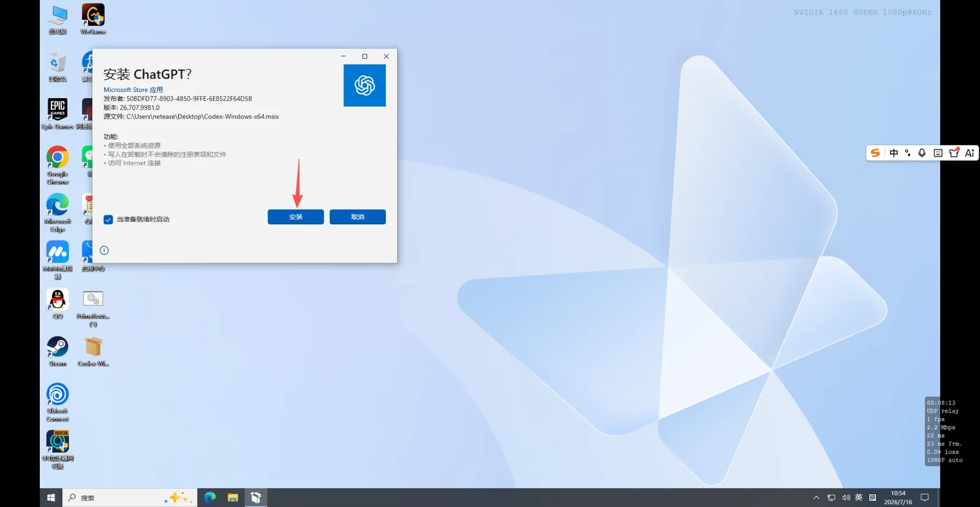
Task: Select the UU加速器 desktop shortcut
Action: point(58,449)
